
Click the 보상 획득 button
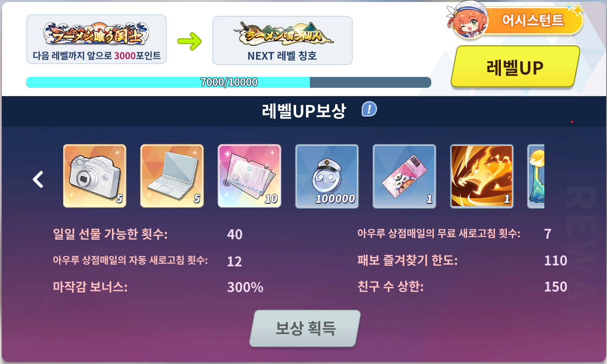305,328
